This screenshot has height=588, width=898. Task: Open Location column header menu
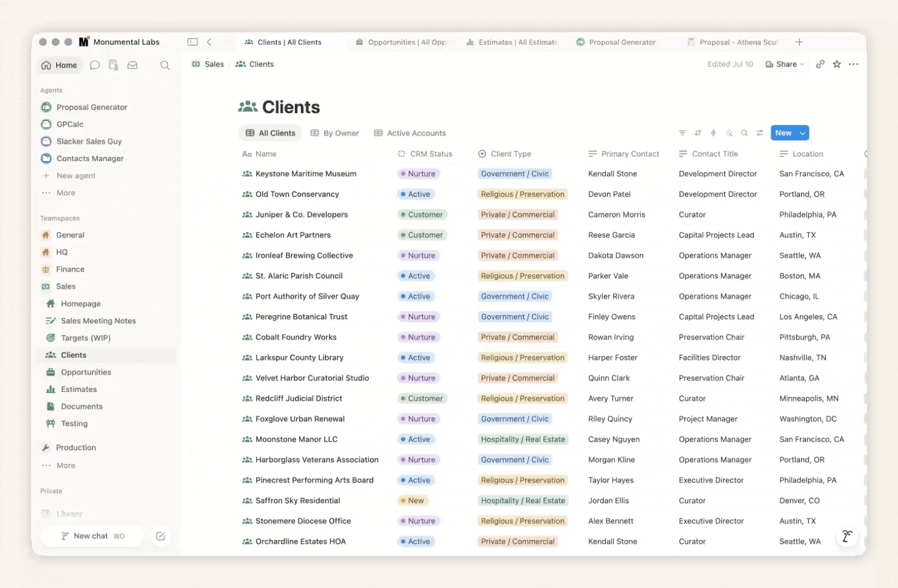[802, 154]
